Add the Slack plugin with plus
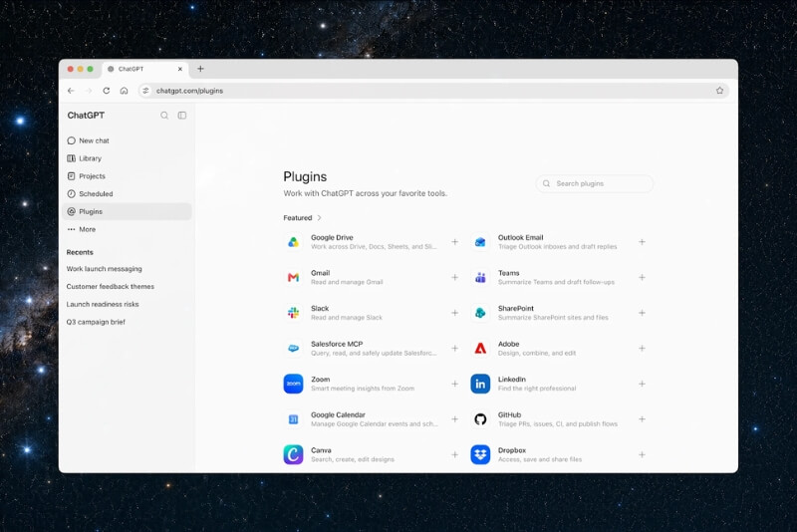 tap(455, 313)
